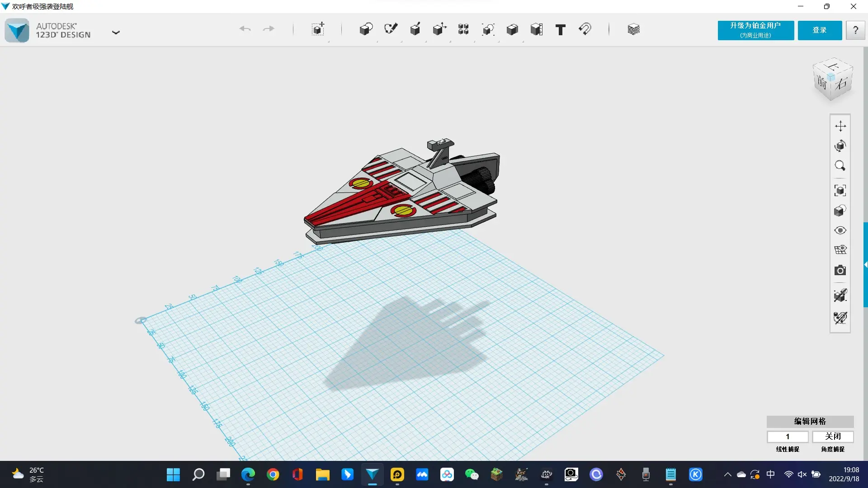Screen dimensions: 868x488
Task: Click the 升级为铂金用户 upgrade button
Action: pos(755,30)
